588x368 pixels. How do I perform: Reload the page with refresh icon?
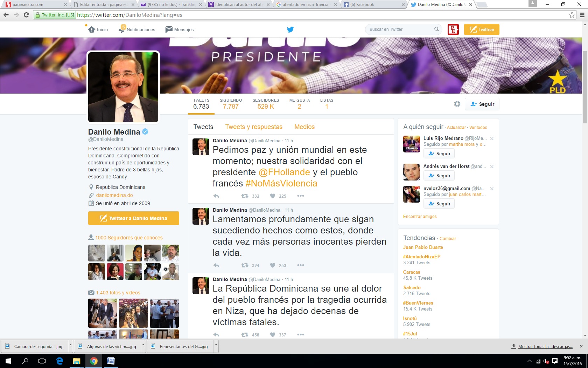[x=26, y=15]
